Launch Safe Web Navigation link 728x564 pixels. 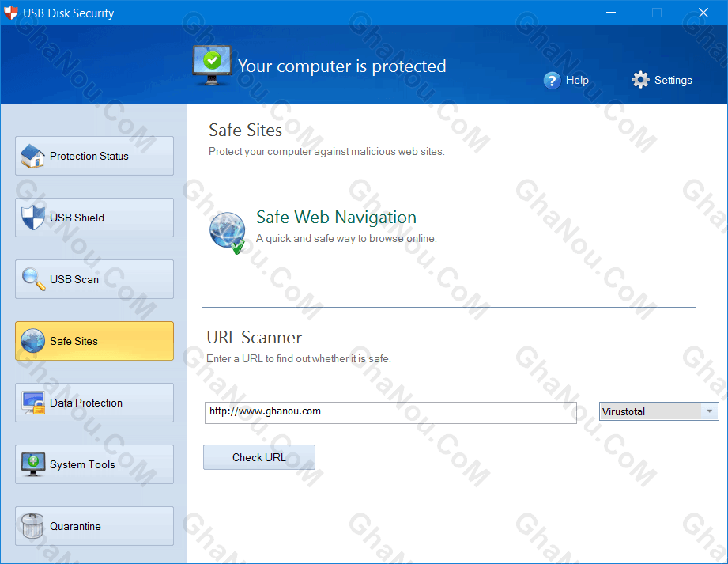336,217
